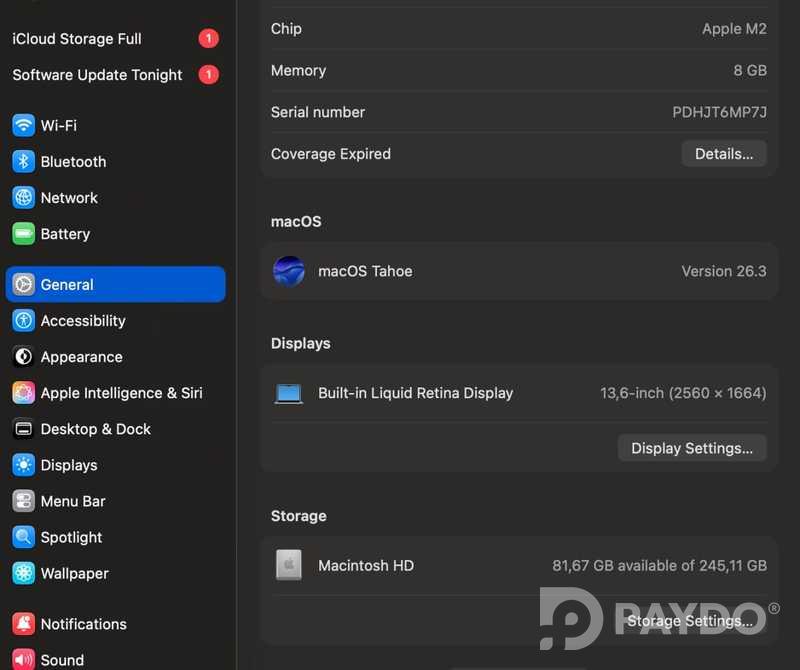Viewport: 800px width, 670px height.
Task: Click the serial number PDHJT6MP7J
Action: 719,112
